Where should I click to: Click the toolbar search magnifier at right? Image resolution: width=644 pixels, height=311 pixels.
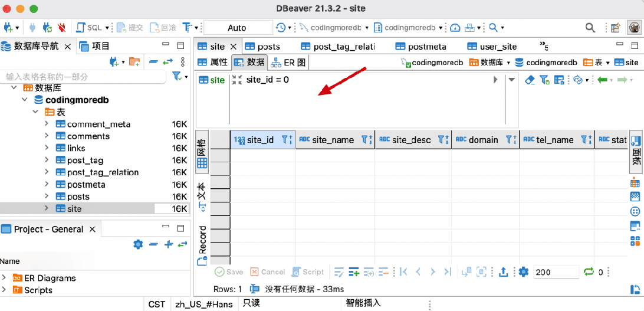coord(590,28)
